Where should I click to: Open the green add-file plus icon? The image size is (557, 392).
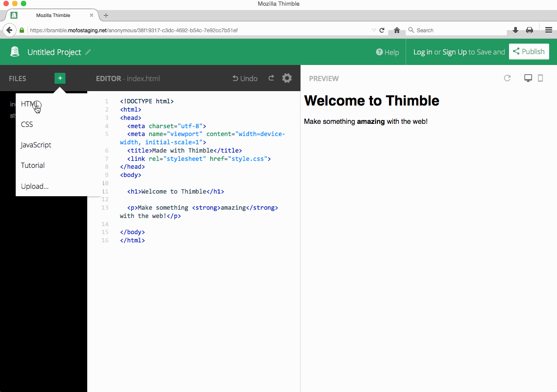[x=60, y=78]
